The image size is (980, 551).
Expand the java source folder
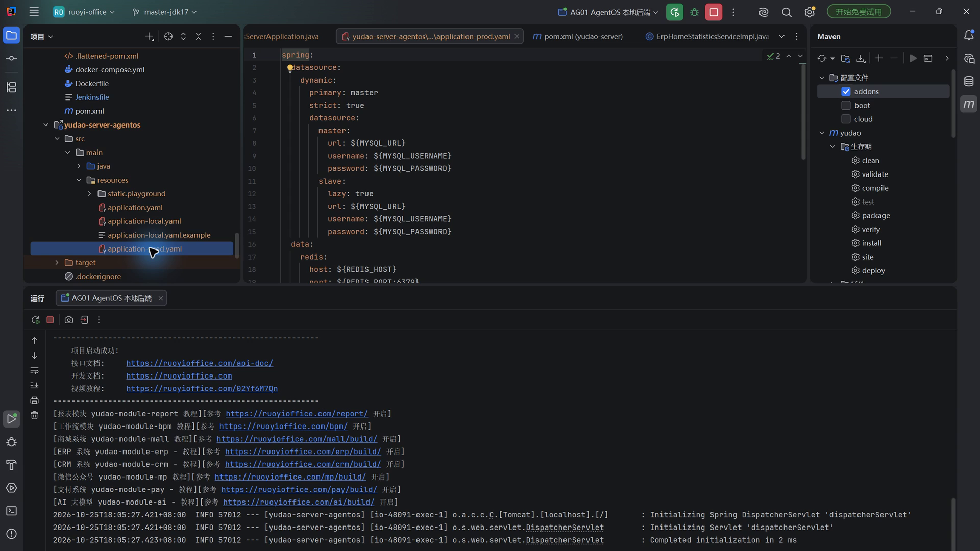tap(79, 166)
